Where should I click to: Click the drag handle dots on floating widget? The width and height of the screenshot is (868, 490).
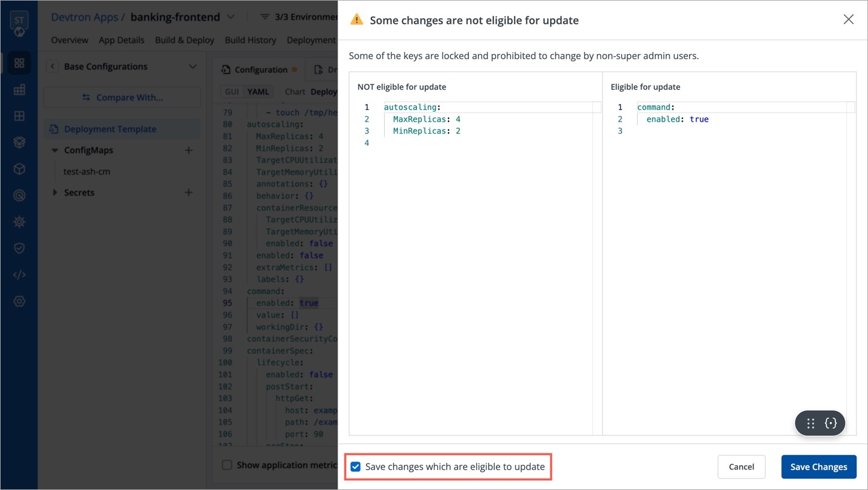810,423
